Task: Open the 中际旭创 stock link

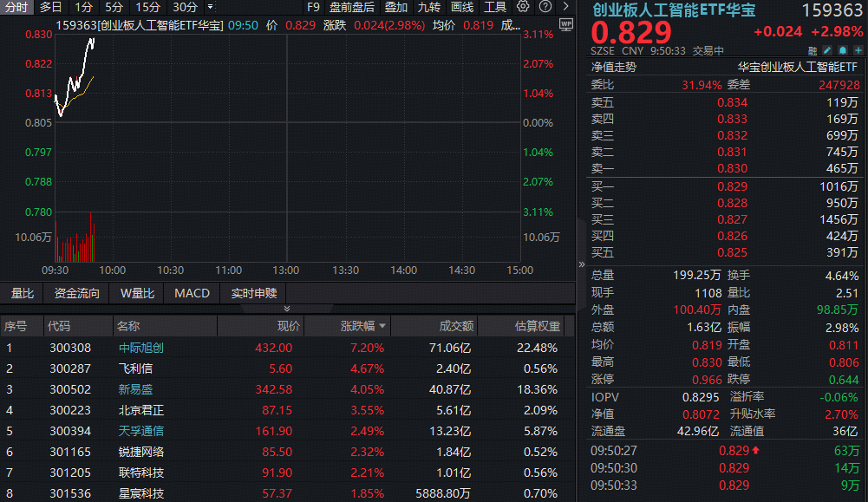Action: tap(140, 348)
